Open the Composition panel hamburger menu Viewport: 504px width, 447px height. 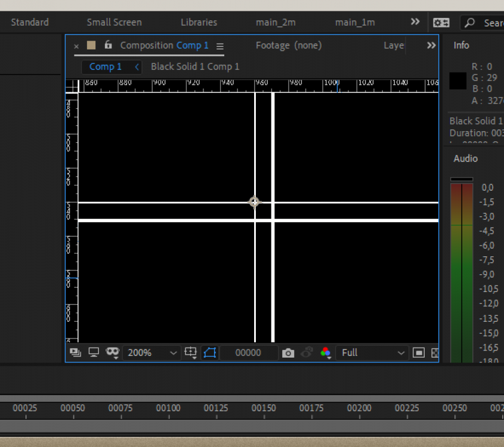220,46
